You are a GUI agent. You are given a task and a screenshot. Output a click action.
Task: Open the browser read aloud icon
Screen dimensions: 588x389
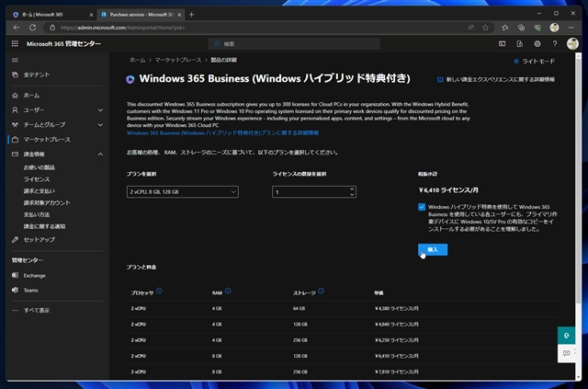point(470,28)
